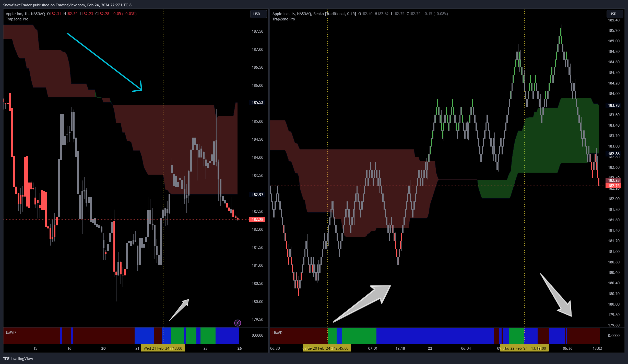The height and width of the screenshot is (364, 628).
Task: Click the 182.28 price label on the Renko axis
Action: tap(613, 180)
